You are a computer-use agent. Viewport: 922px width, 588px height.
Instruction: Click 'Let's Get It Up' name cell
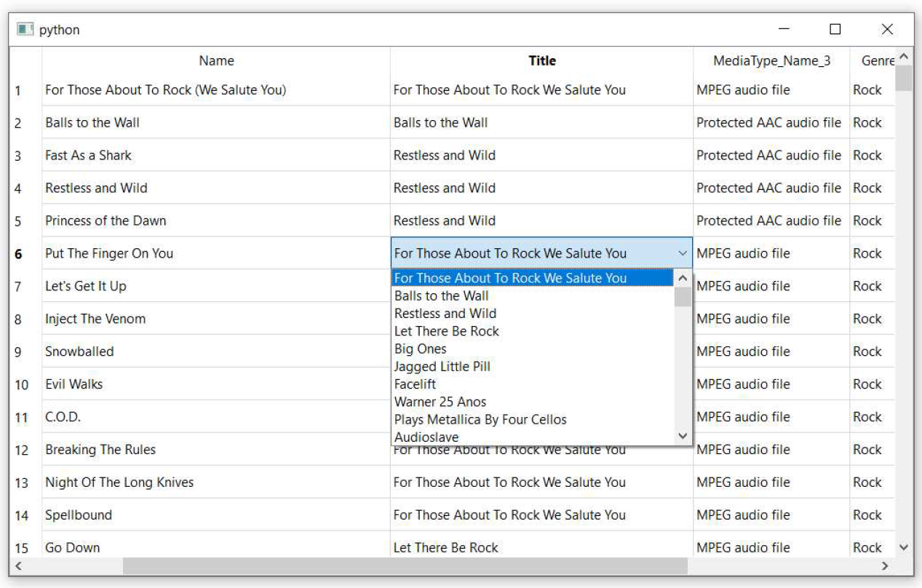[x=216, y=286]
